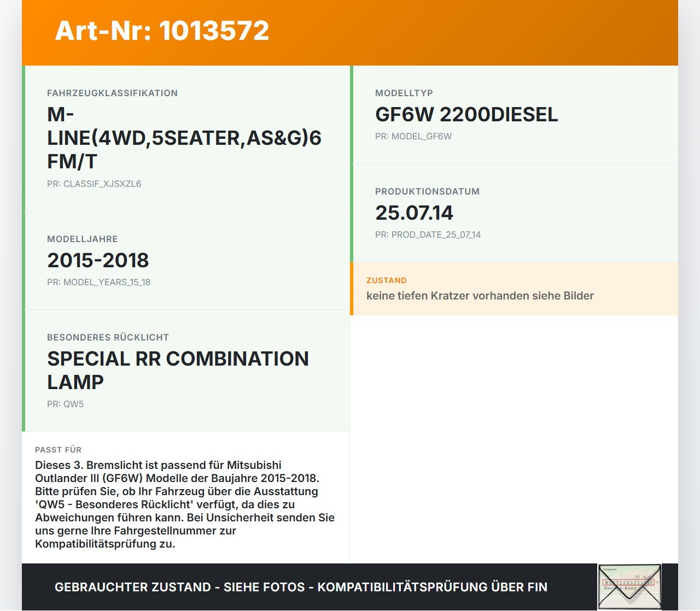Select the note 'keine tiefen Kratzer vorhanden siehe Bilder'

coord(480,296)
